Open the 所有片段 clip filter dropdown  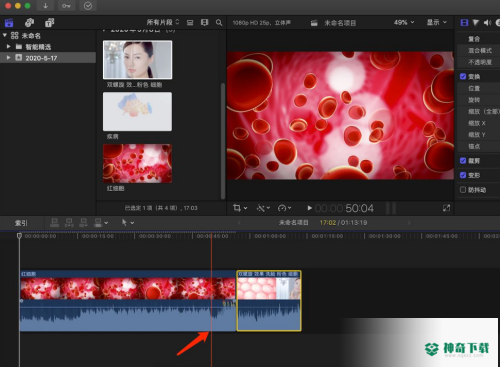coord(163,22)
